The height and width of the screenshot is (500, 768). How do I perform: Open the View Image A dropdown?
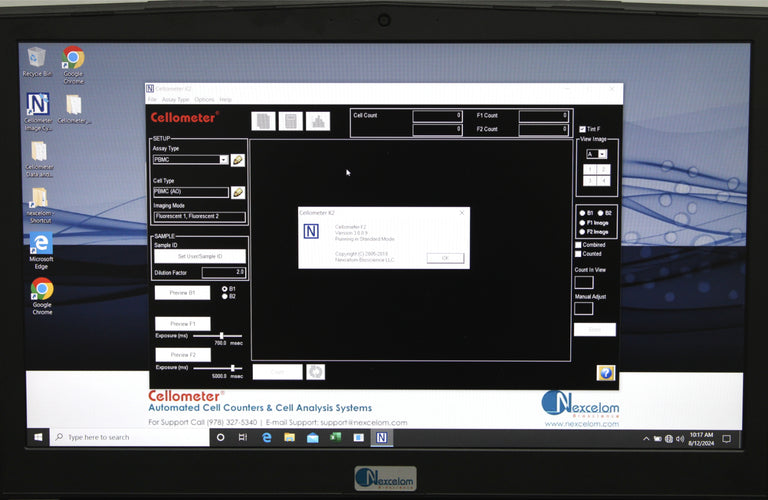pyautogui.click(x=602, y=154)
